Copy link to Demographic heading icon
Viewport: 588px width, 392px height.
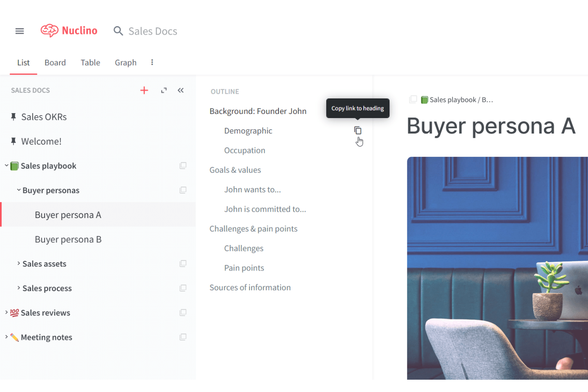click(x=358, y=130)
